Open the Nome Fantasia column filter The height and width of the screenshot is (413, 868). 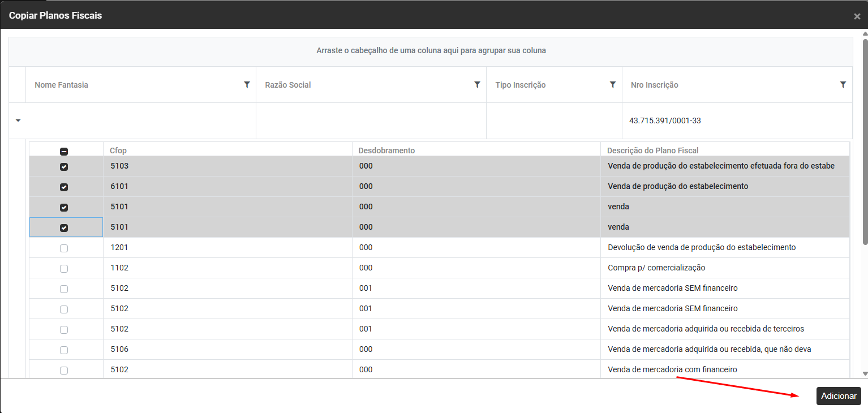(x=247, y=85)
